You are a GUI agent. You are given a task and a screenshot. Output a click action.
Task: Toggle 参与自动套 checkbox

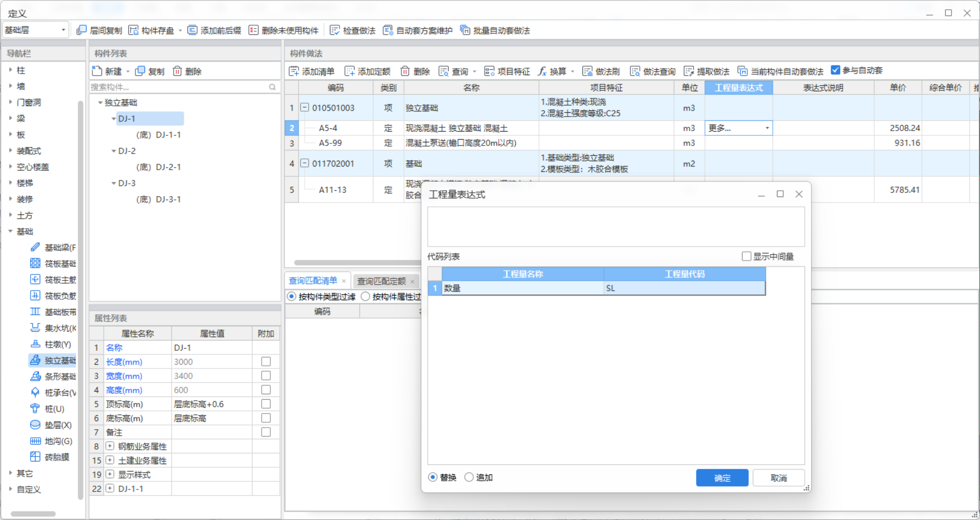coord(835,70)
